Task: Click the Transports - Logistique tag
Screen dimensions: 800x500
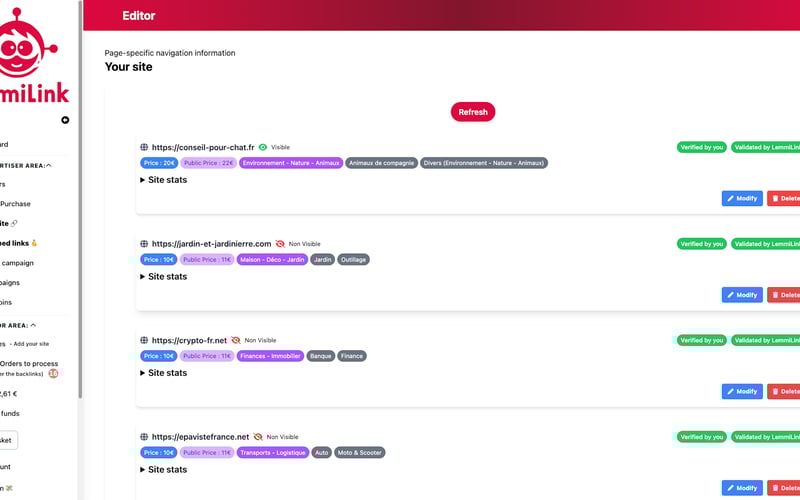Action: click(272, 453)
